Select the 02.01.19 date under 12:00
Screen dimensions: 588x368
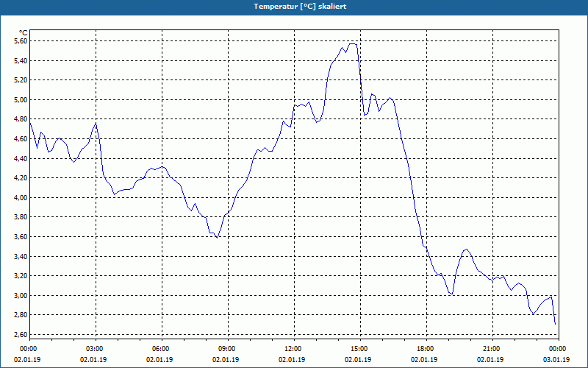(292, 359)
